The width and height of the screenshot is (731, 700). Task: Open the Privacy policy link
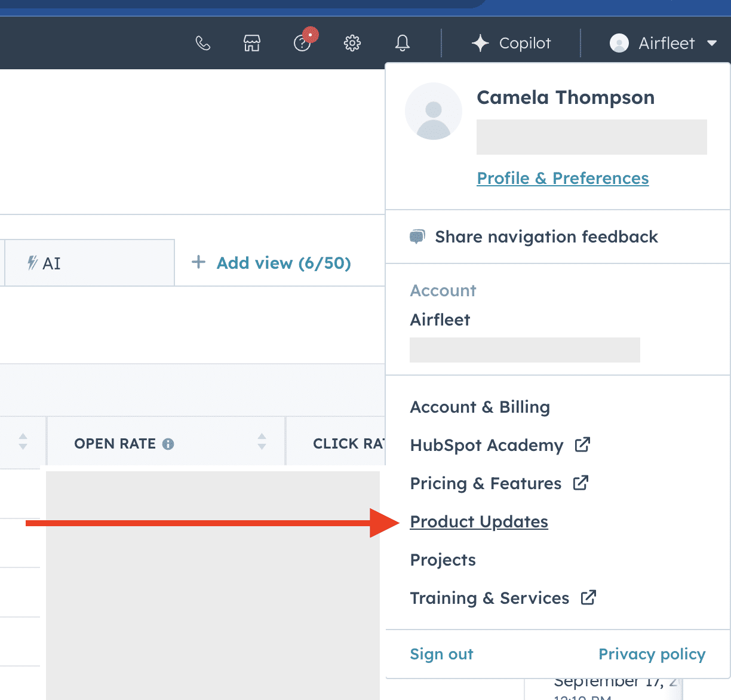pyautogui.click(x=652, y=654)
